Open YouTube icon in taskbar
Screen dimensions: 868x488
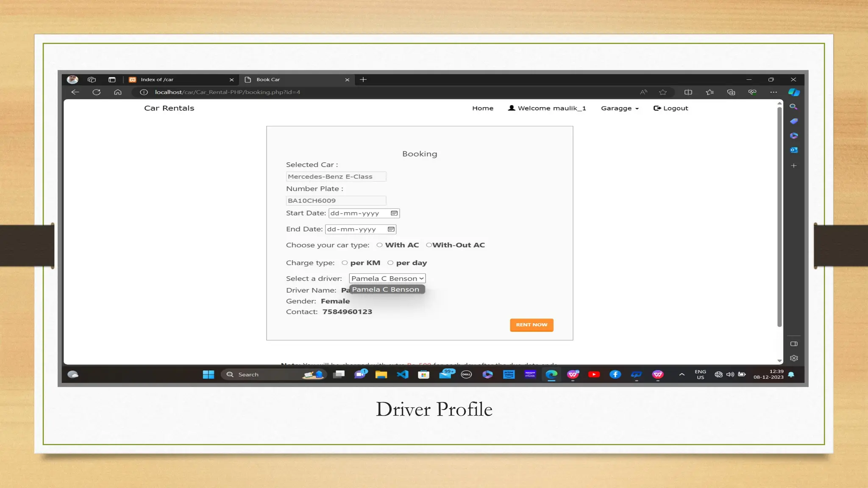pyautogui.click(x=594, y=374)
